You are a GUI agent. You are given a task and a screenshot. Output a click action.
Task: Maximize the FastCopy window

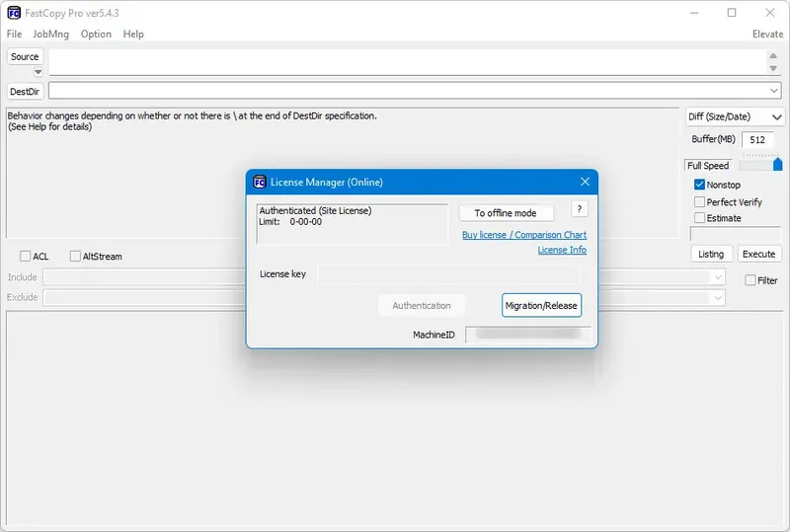[x=732, y=13]
